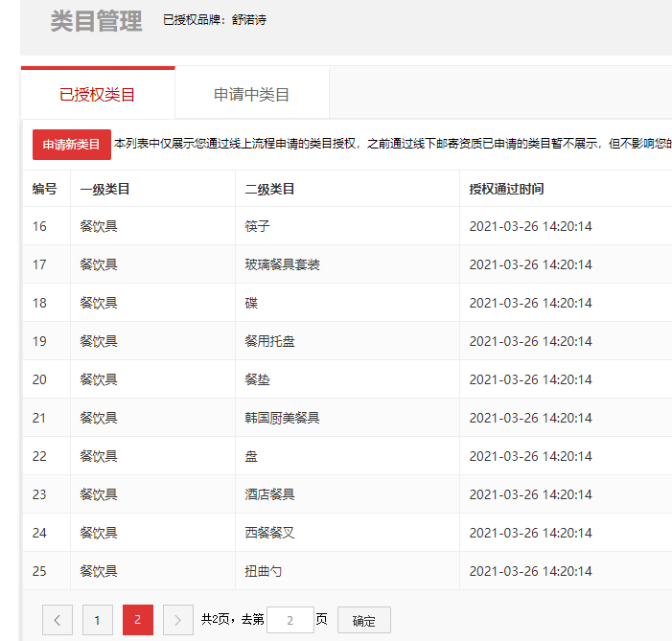Click the 一级类目 column header
Screen dimensions: 672x641
click(104, 189)
